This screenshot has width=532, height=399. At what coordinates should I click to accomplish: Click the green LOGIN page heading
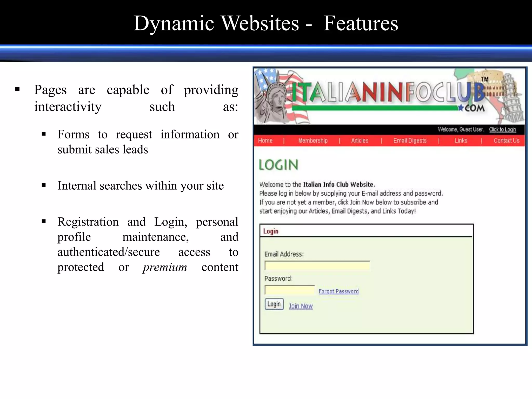(279, 165)
